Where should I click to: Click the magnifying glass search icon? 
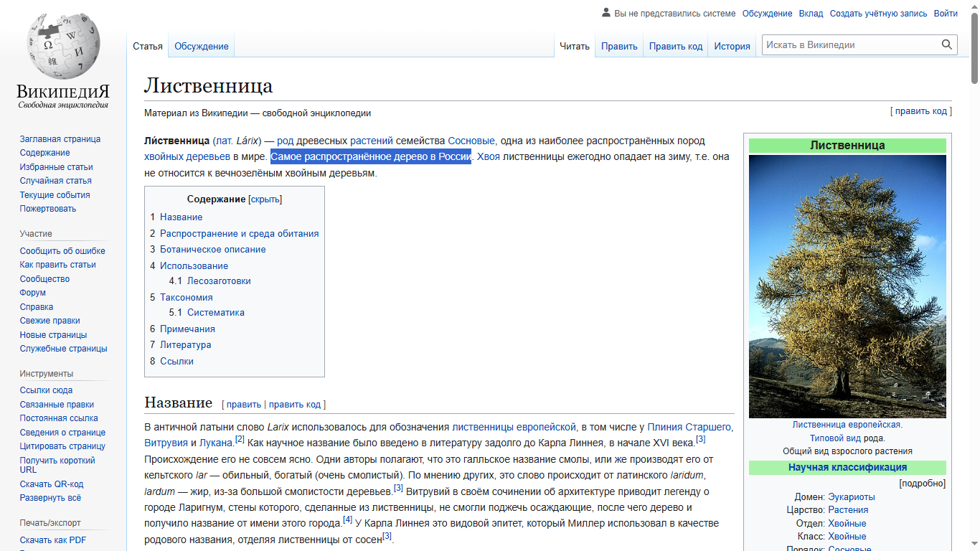[x=947, y=45]
